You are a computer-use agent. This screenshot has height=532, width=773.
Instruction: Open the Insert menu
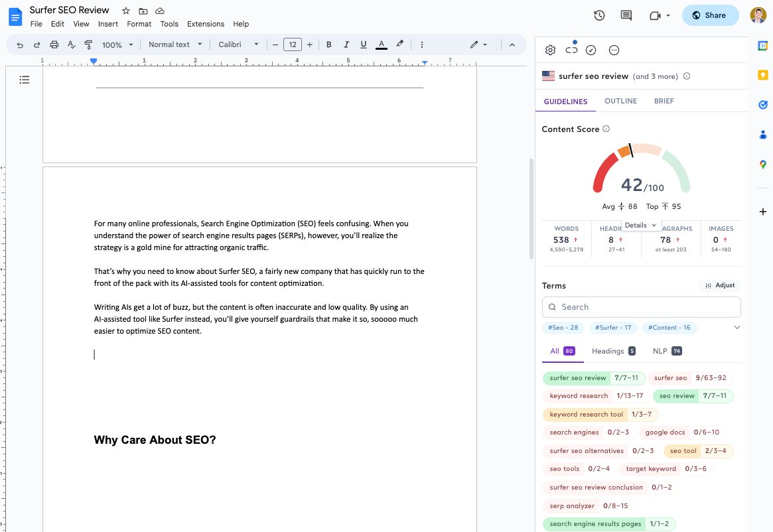tap(108, 24)
